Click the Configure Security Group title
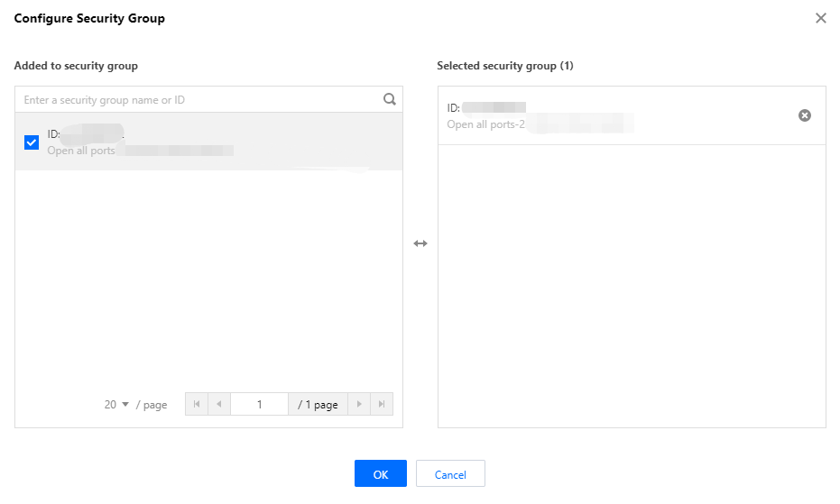Viewport: 840px width, 504px height. pyautogui.click(x=89, y=18)
